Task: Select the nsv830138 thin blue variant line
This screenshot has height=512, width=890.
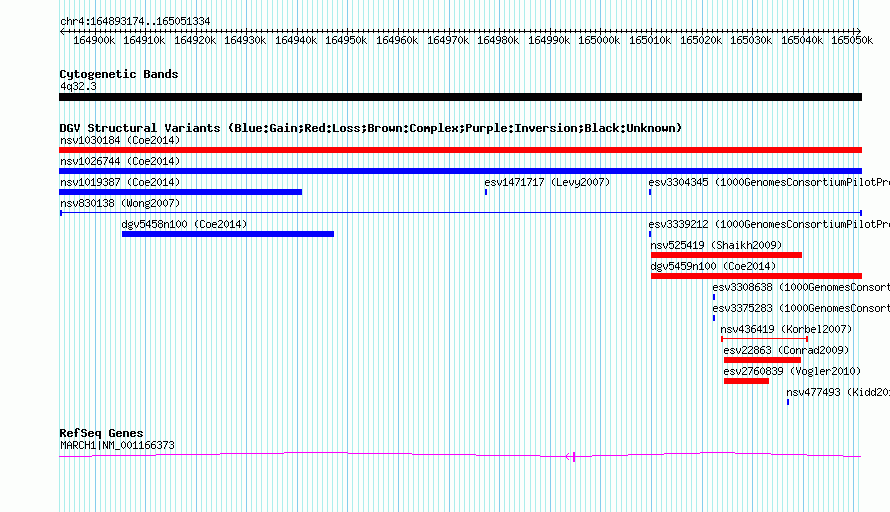Action: [460, 213]
